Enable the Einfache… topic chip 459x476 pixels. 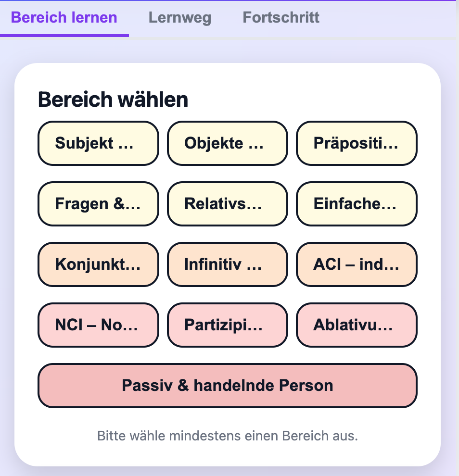357,204
